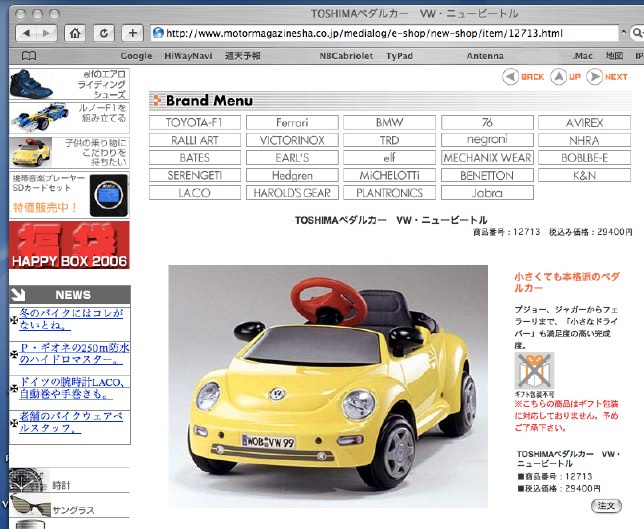Open the TyPad bookmark
The width and height of the screenshot is (644, 529).
(399, 56)
